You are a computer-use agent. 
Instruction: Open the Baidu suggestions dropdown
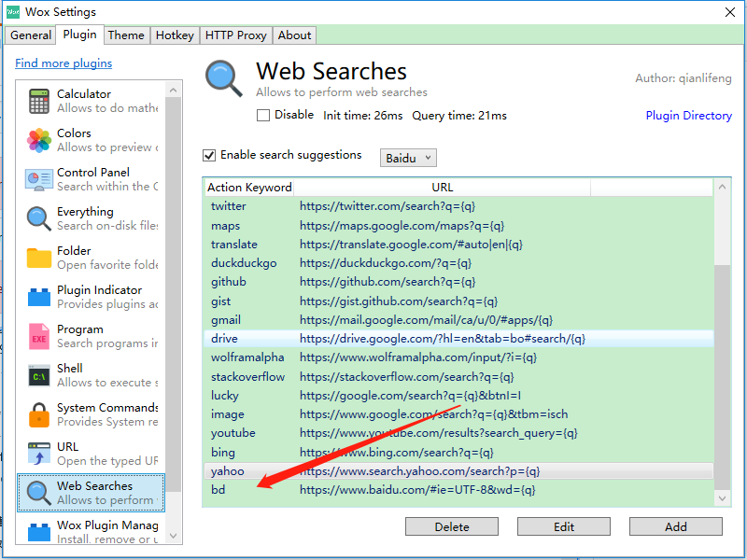pyautogui.click(x=408, y=157)
